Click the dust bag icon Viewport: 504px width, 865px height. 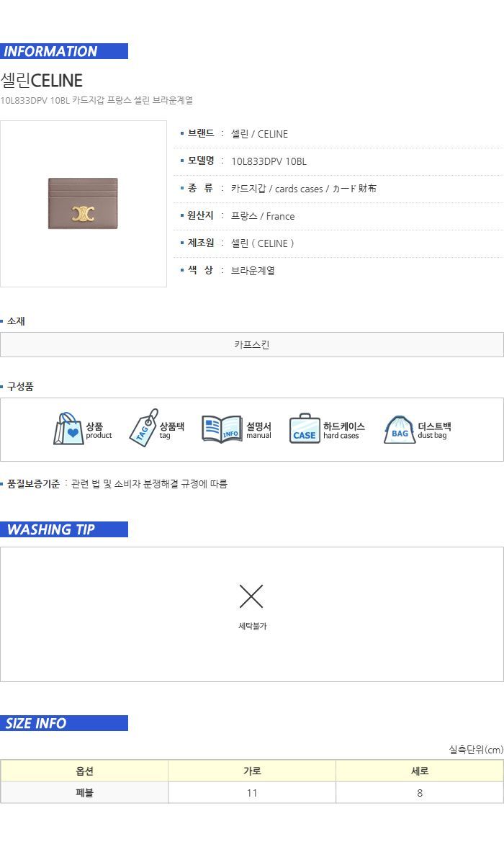click(x=400, y=429)
